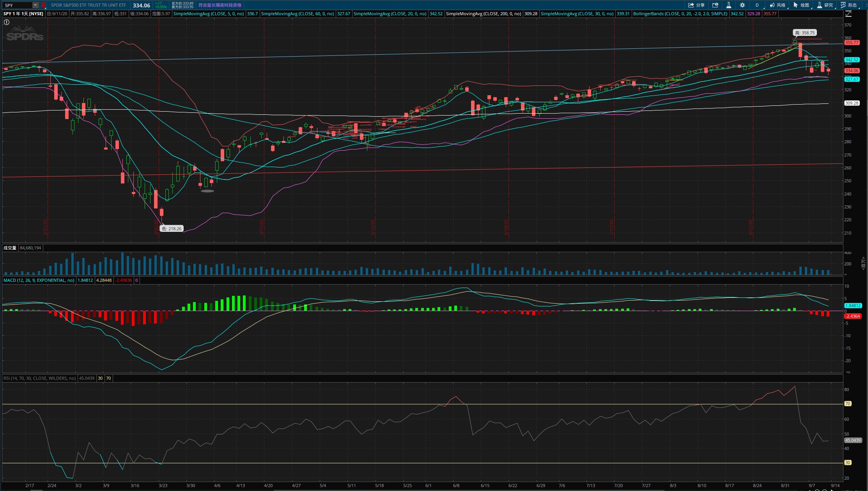This screenshot has width=868, height=491.
Task: Click the red symbol link clipboard icon
Action: [x=43, y=5]
